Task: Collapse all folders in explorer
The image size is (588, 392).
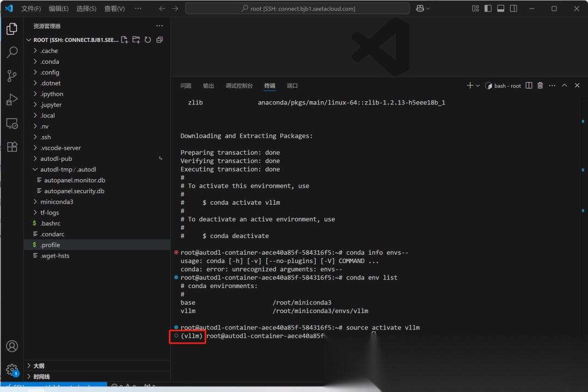Action: coord(160,40)
